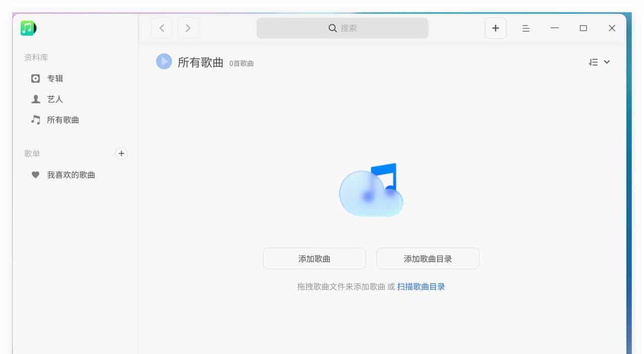This screenshot has width=644, height=354.
Task: Select the 艺人 artists section
Action: point(55,99)
